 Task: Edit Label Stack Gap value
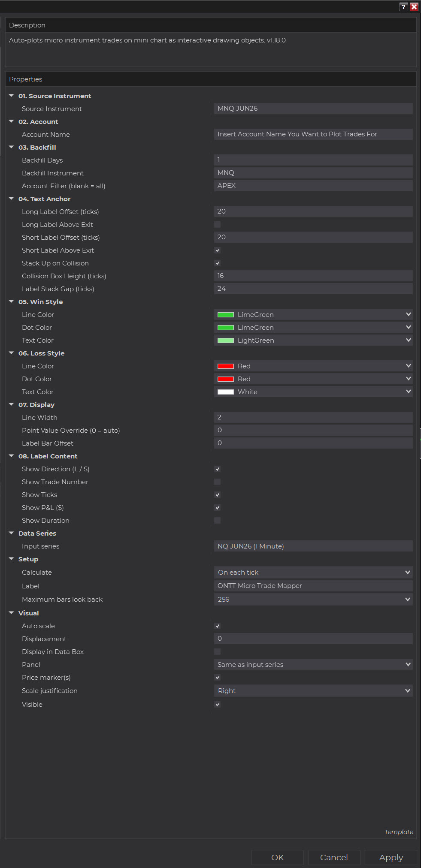point(313,289)
